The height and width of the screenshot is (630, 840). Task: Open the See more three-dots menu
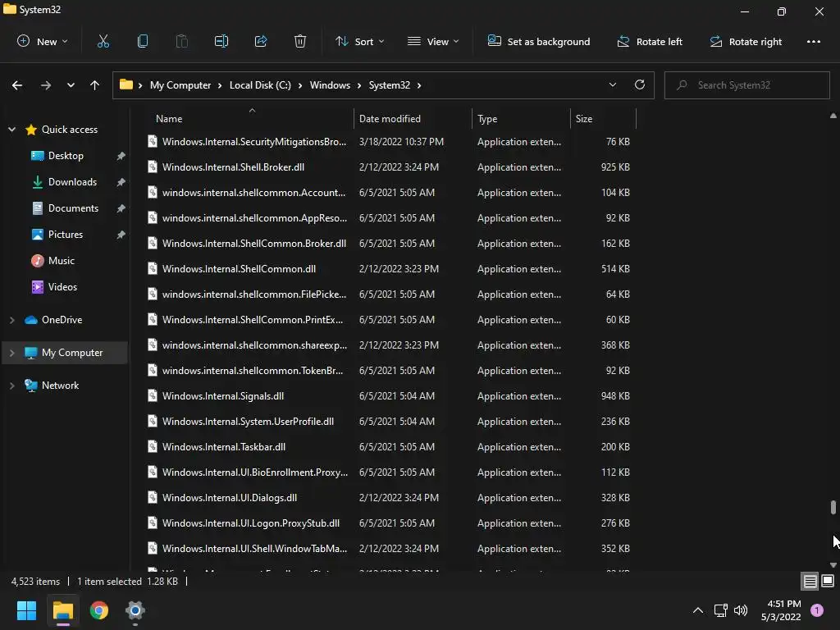coord(813,41)
